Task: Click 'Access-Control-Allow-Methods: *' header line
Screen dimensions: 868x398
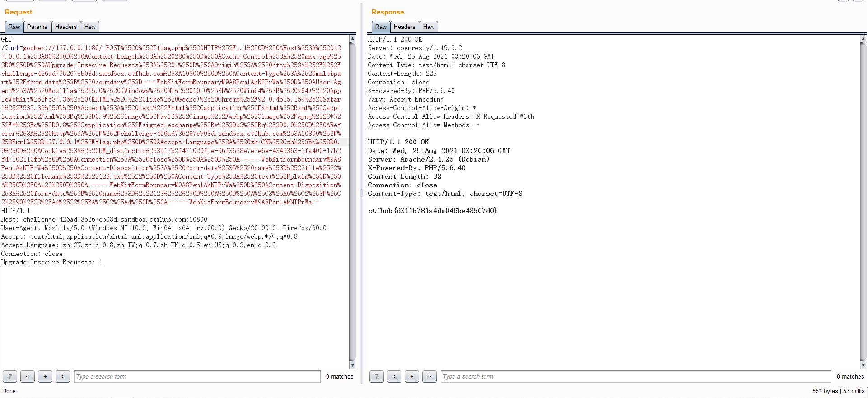Action: (424, 125)
